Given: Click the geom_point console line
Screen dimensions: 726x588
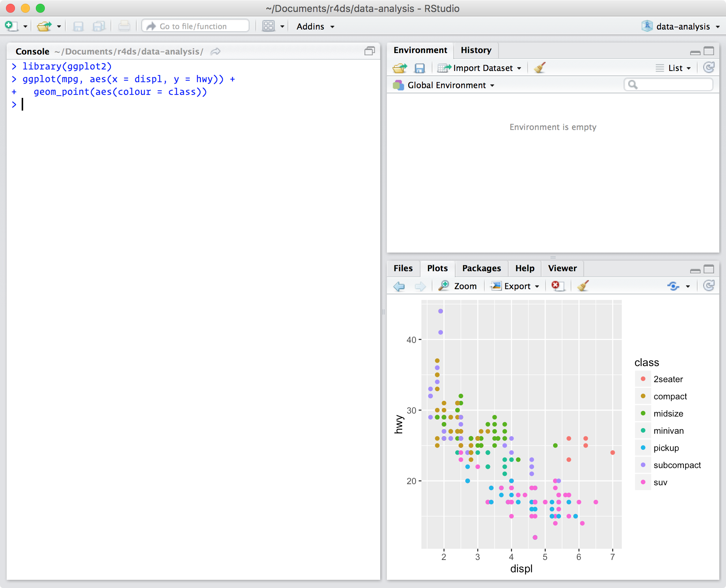Looking at the screenshot, I should point(120,92).
